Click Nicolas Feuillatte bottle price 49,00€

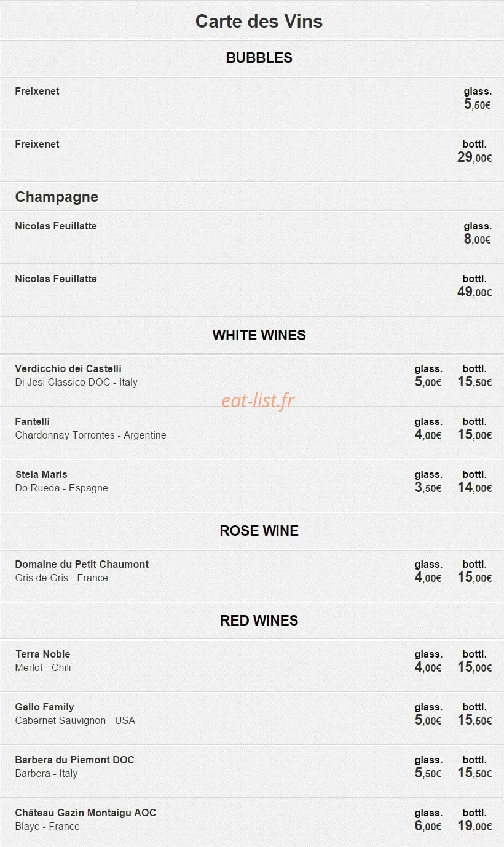(474, 292)
